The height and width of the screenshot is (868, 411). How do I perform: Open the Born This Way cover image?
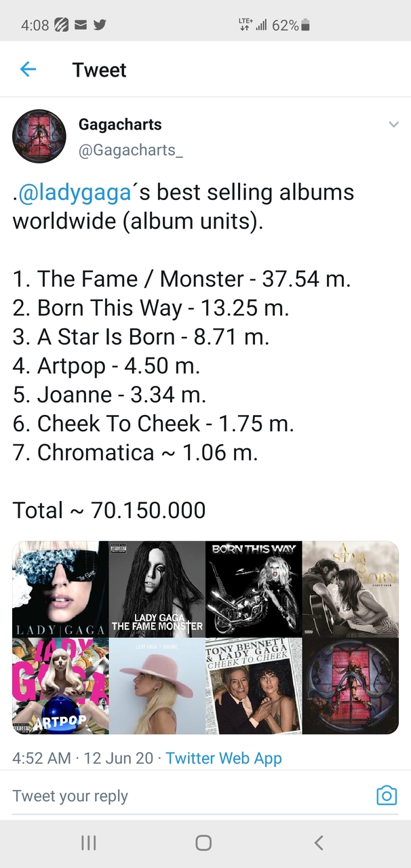254,589
